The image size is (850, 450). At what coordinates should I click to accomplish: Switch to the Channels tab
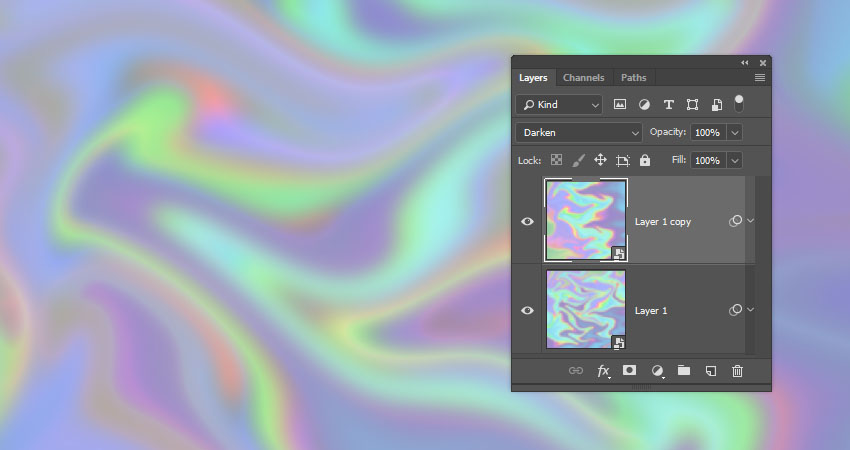[x=583, y=78]
